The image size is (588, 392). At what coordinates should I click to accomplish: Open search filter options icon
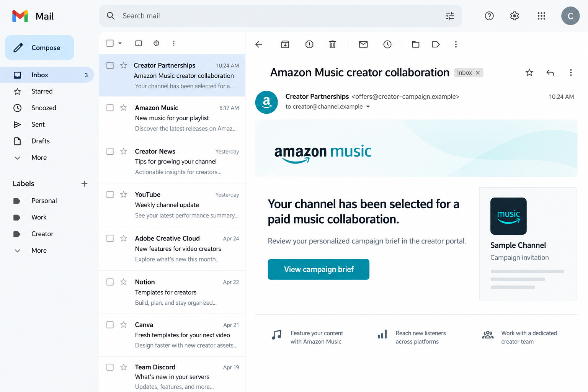point(450,16)
